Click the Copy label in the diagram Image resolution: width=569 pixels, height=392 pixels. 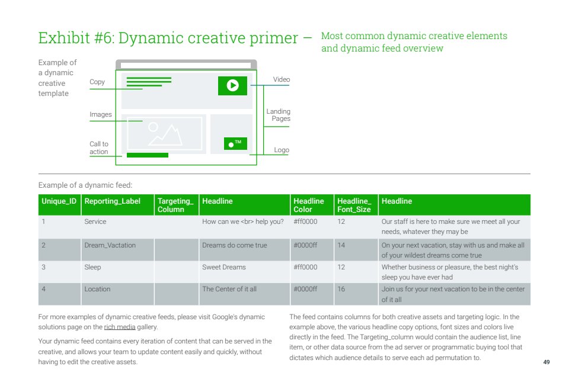(97, 82)
